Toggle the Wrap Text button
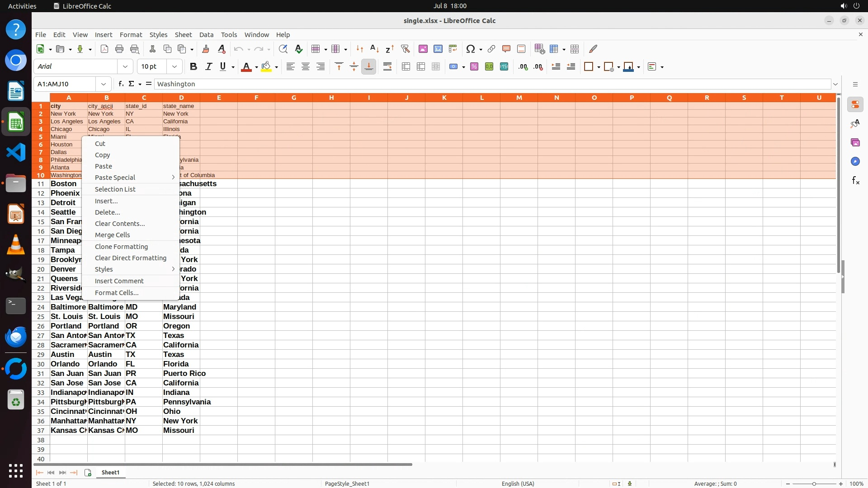The image size is (868, 488). [387, 67]
